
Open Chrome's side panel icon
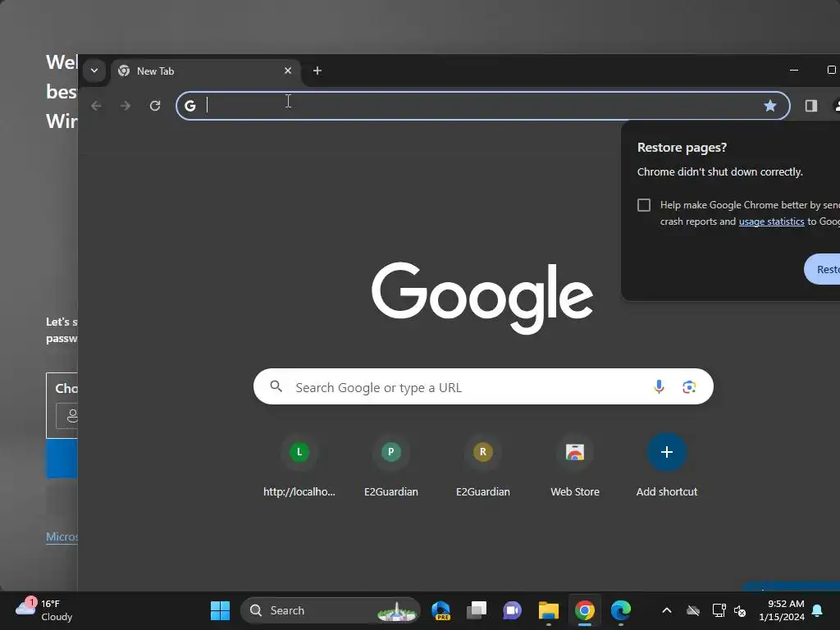[x=811, y=106]
